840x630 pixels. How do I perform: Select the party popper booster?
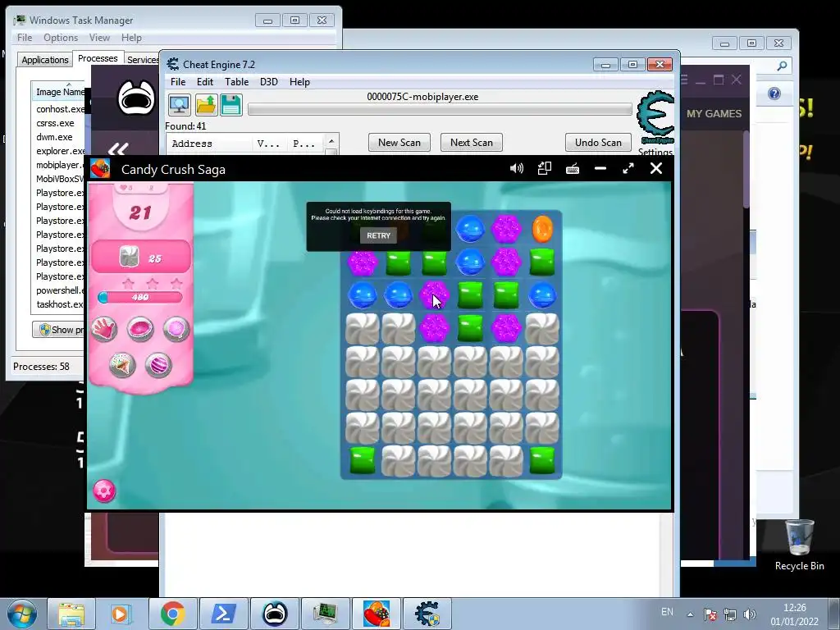coord(122,365)
